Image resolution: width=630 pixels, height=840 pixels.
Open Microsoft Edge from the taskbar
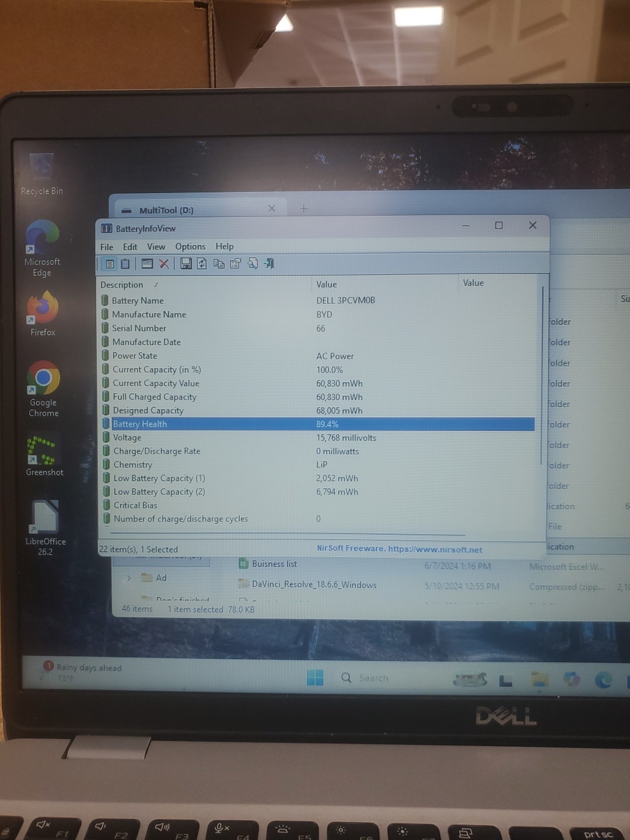point(603,680)
